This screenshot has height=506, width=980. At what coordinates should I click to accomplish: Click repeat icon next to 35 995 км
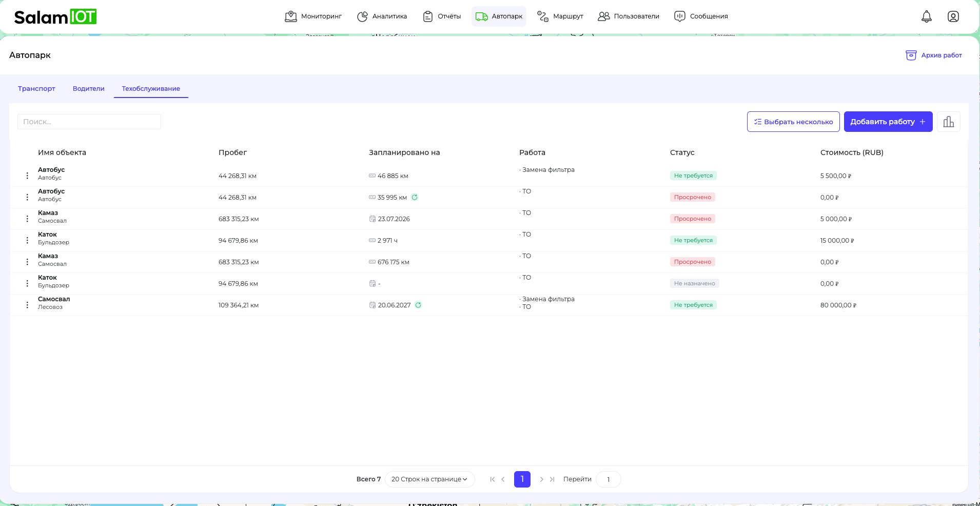[415, 197]
